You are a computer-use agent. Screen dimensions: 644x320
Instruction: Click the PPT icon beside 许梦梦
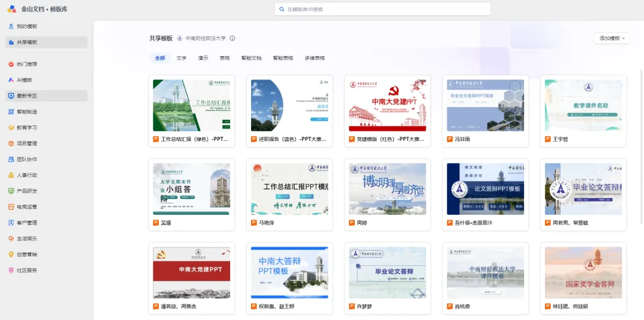click(352, 306)
